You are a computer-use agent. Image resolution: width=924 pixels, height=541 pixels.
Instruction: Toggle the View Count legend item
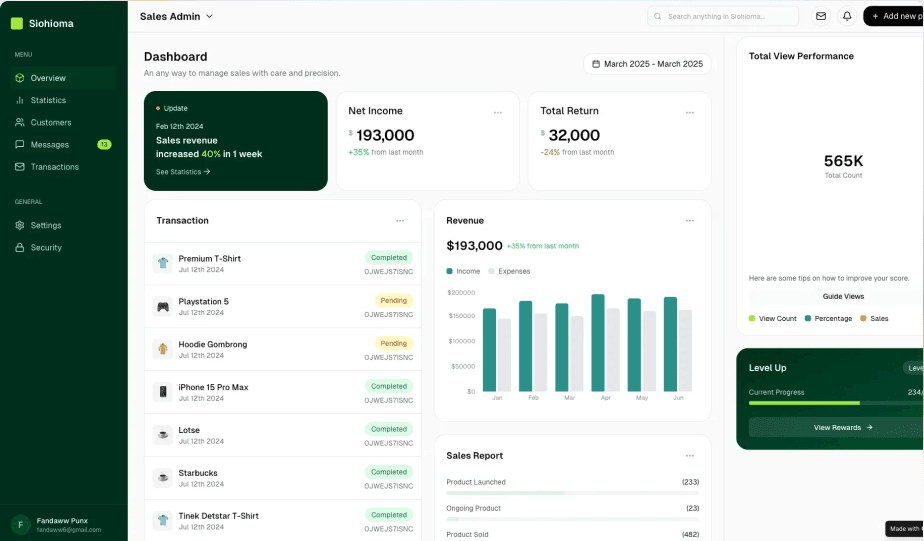[x=773, y=318]
